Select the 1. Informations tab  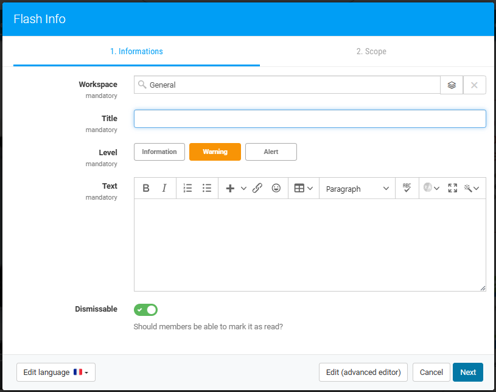[x=137, y=51]
